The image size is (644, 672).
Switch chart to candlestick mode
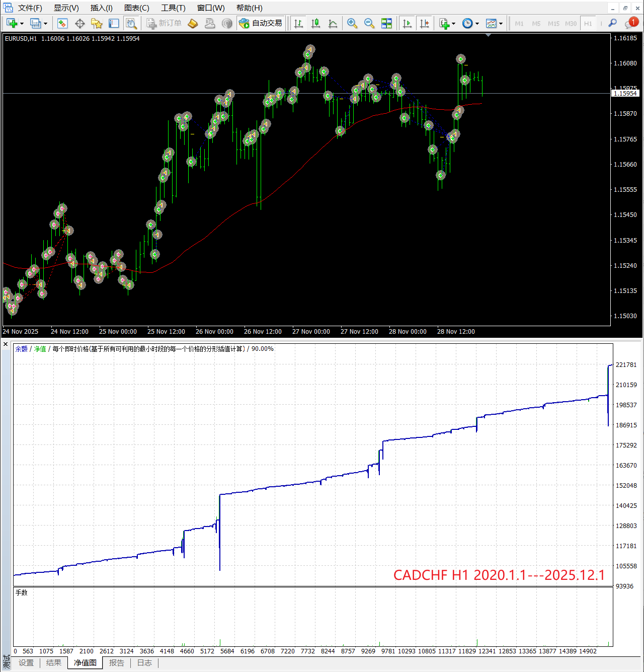pyautogui.click(x=315, y=23)
